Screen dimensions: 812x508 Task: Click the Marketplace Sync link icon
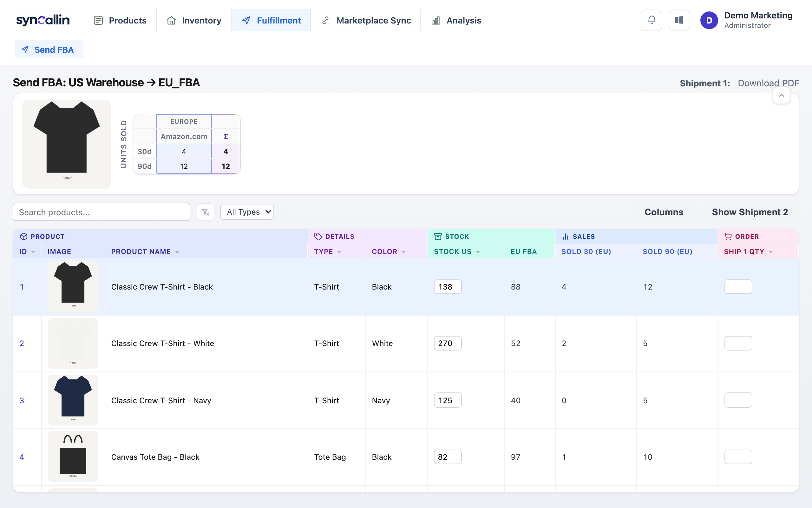click(325, 21)
